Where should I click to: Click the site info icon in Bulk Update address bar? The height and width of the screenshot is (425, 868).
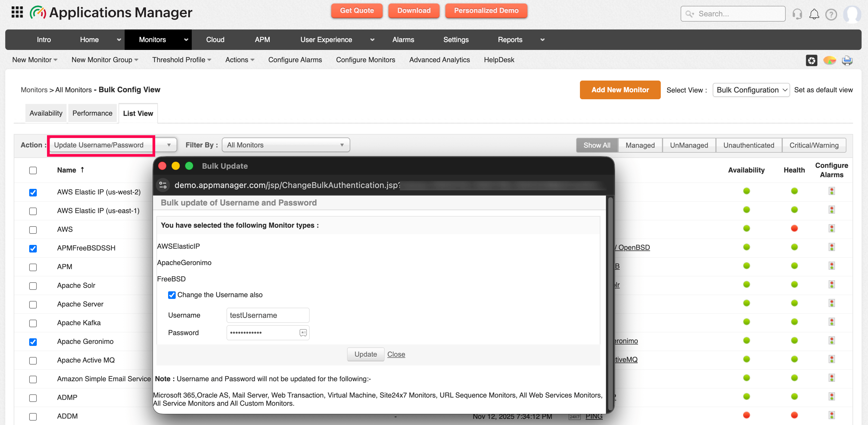click(163, 185)
